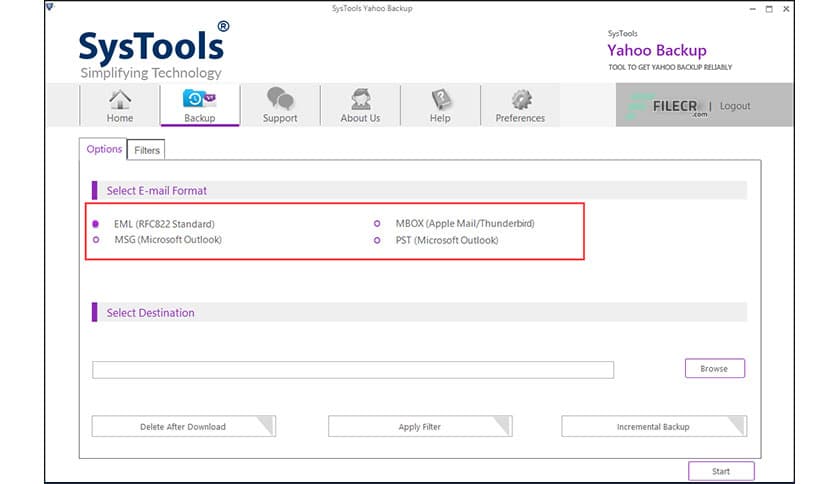Open the Home toolbar section
Screen dimensions: 836x484
(x=119, y=106)
